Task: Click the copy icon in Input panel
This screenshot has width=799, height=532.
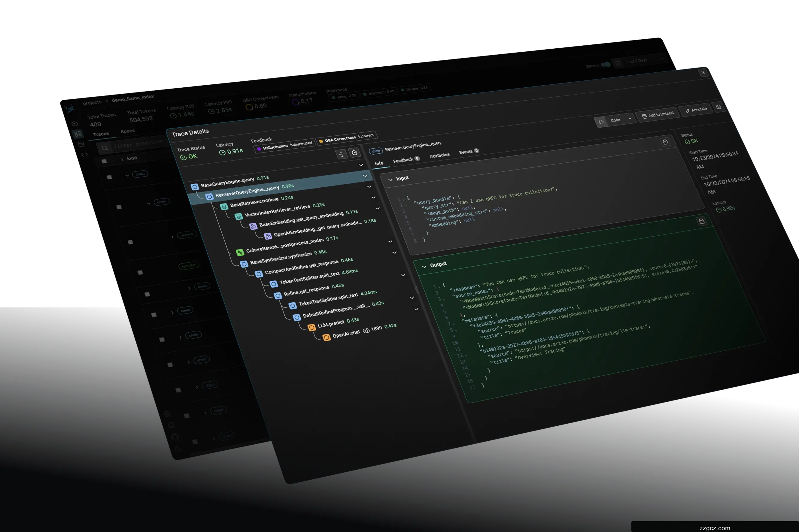Action: pyautogui.click(x=665, y=142)
